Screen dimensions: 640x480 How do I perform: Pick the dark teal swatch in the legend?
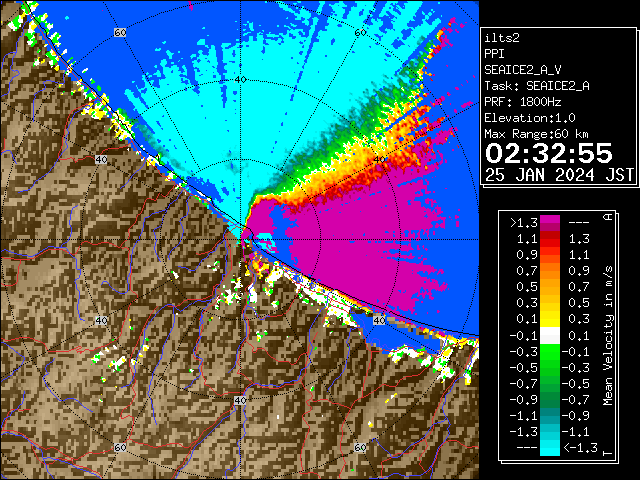point(550,412)
